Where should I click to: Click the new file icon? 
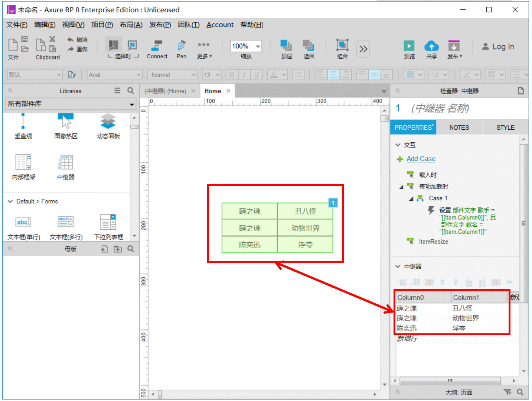pyautogui.click(x=13, y=45)
